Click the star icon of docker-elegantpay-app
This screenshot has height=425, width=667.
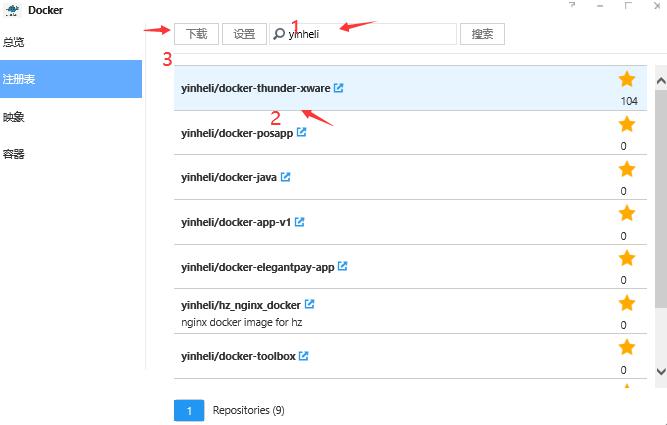pos(627,258)
